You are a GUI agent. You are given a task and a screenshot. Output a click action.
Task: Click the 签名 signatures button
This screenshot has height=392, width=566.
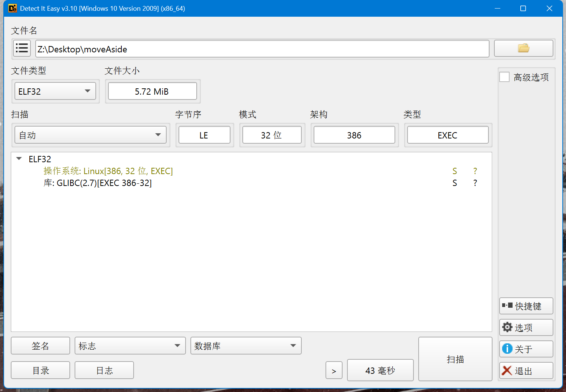coord(40,346)
